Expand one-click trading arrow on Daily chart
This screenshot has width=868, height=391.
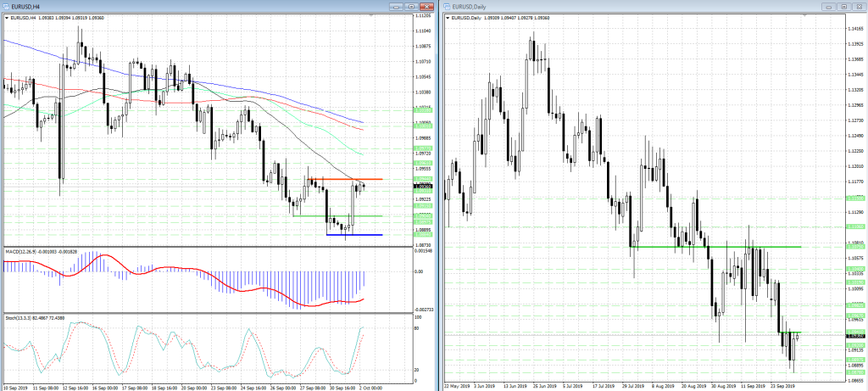pyautogui.click(x=448, y=17)
